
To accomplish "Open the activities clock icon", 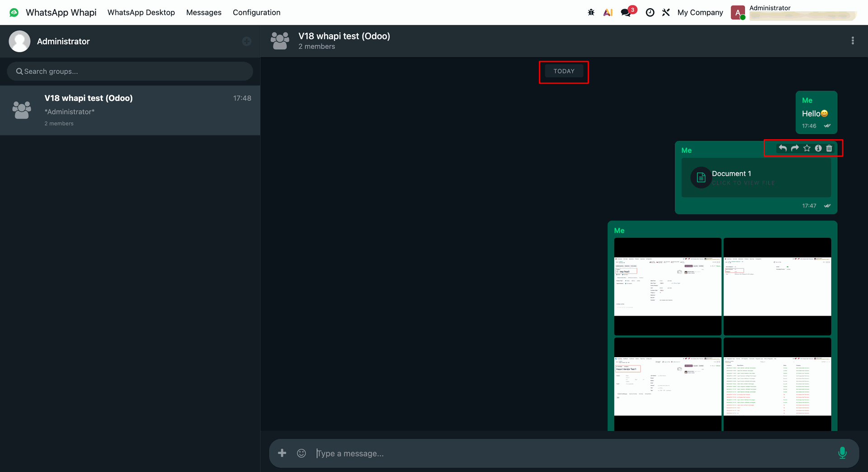I will click(650, 13).
